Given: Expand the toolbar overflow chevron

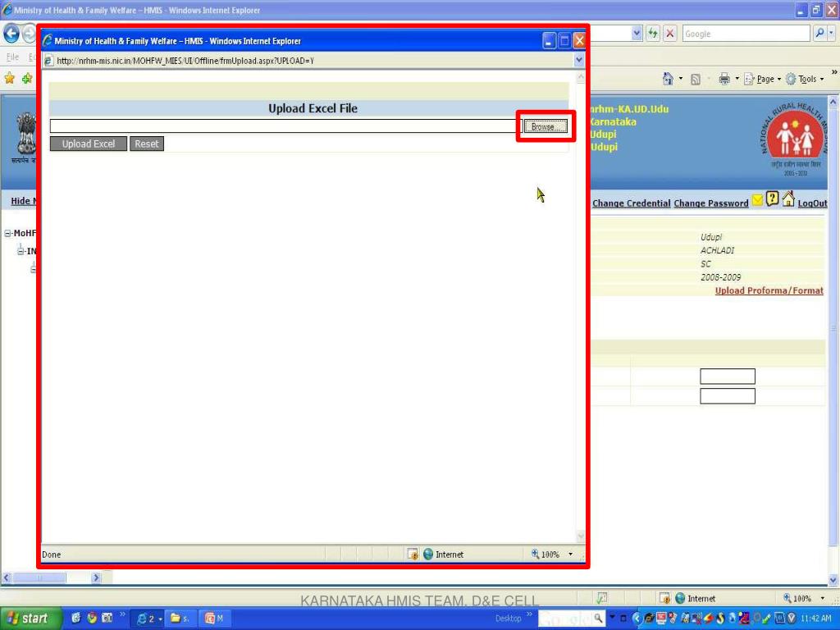Looking at the screenshot, I should (x=834, y=72).
